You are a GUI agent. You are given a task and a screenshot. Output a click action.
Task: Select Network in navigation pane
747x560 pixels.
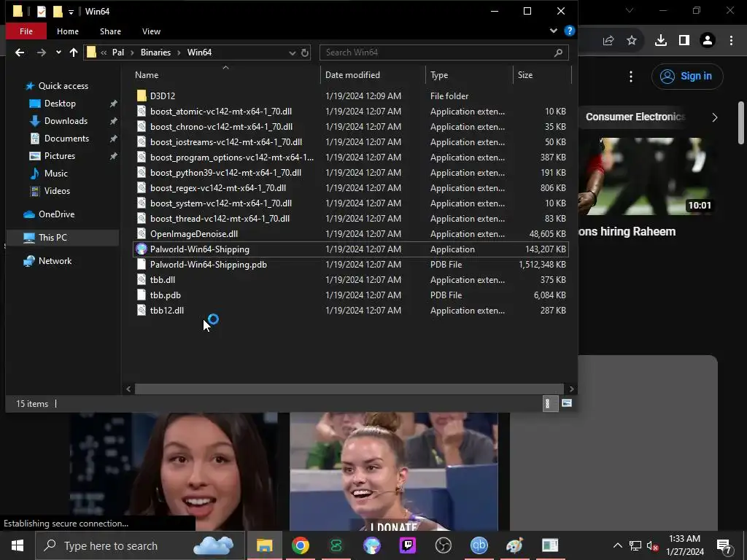tap(55, 261)
